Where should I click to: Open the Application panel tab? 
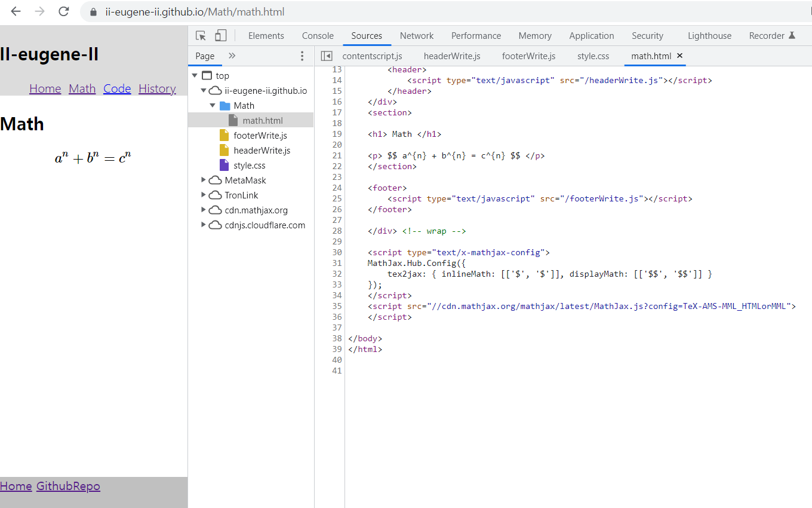pyautogui.click(x=592, y=36)
